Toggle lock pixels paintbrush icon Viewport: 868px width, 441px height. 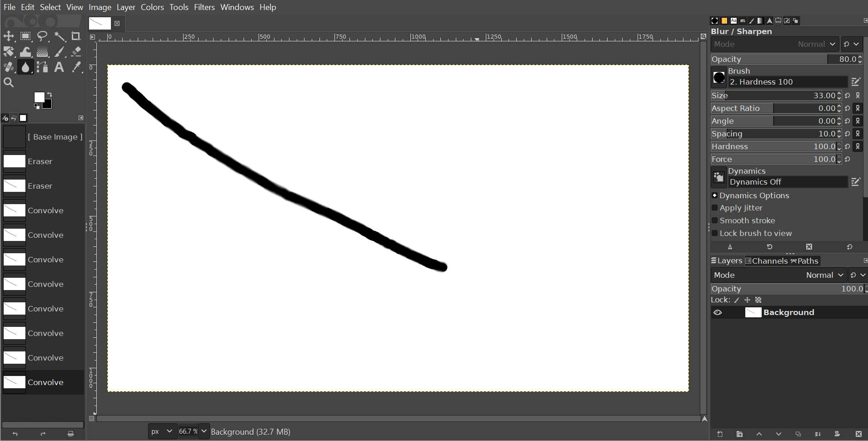pos(737,300)
